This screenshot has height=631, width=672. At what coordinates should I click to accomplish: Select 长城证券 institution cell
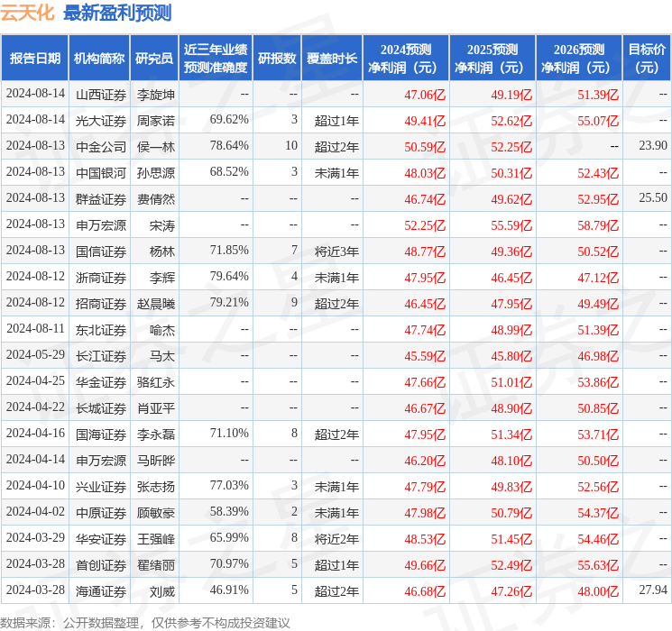click(x=101, y=408)
